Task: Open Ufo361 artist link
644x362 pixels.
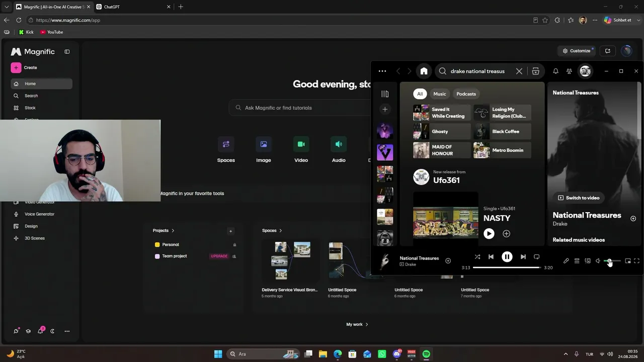Action: (446, 180)
